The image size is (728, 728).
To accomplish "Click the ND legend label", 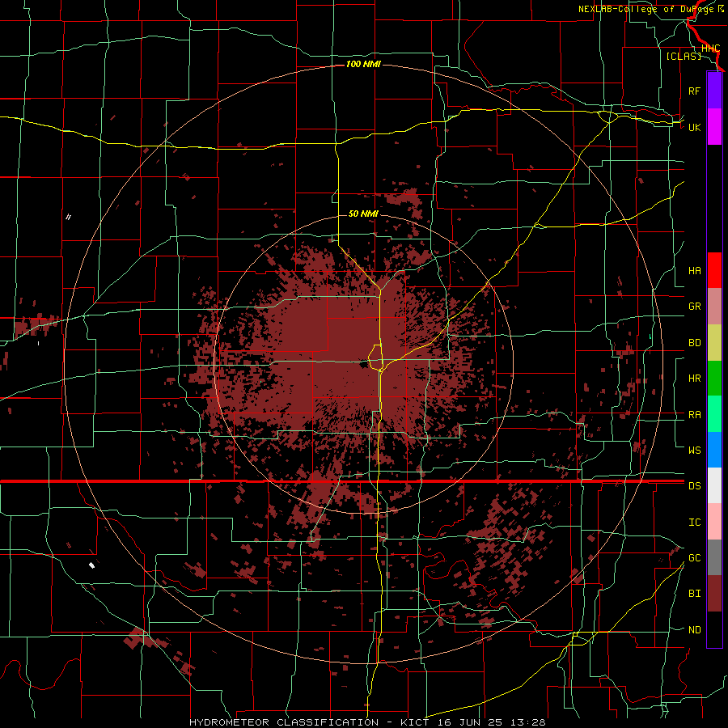I will pyautogui.click(x=694, y=630).
